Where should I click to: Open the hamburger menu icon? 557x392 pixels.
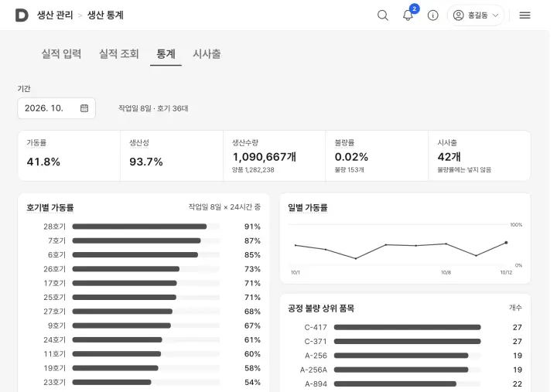tap(525, 15)
